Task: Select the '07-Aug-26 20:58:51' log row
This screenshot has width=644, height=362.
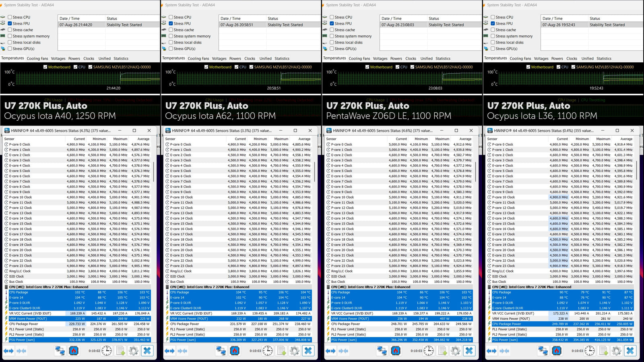Action: coord(270,25)
